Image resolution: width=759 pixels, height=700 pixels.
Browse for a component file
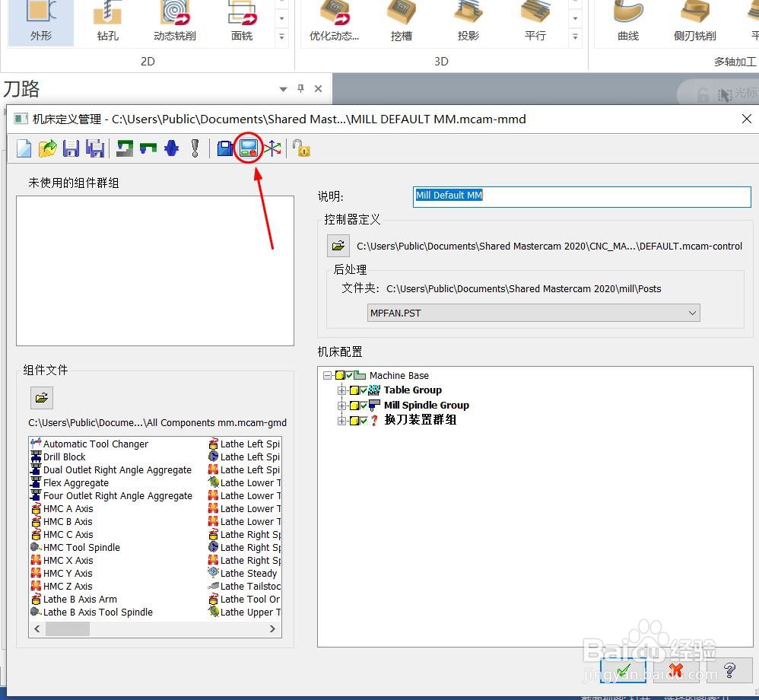pyautogui.click(x=42, y=398)
